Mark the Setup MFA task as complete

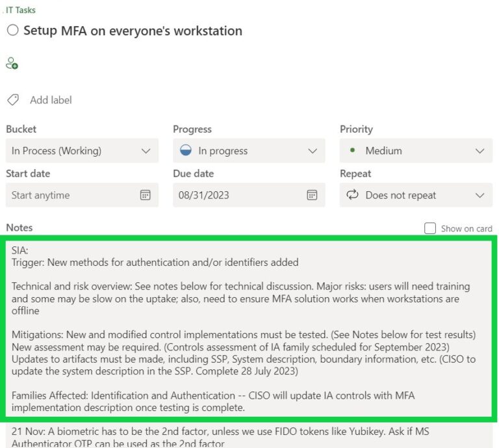(x=13, y=31)
